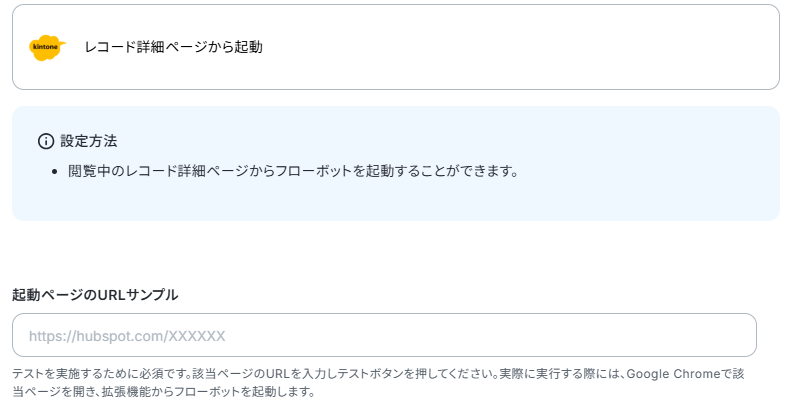Click the 設定方法 heading text
Image resolution: width=789 pixels, height=416 pixels.
(89, 141)
